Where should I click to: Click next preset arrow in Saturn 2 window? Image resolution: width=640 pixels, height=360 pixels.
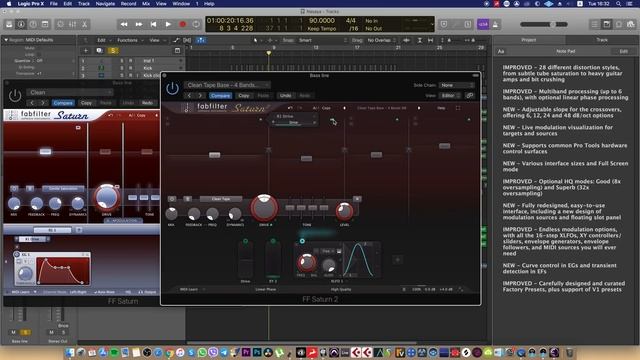tap(200, 96)
